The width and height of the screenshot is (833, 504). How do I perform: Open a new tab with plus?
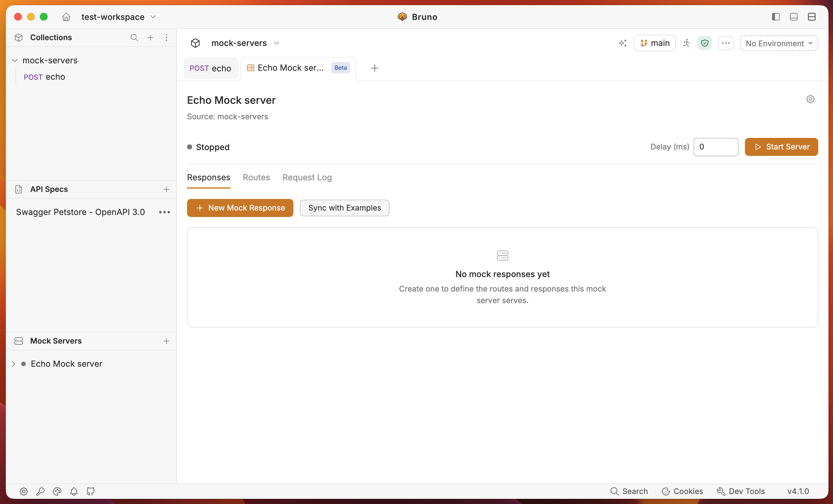[x=374, y=68]
